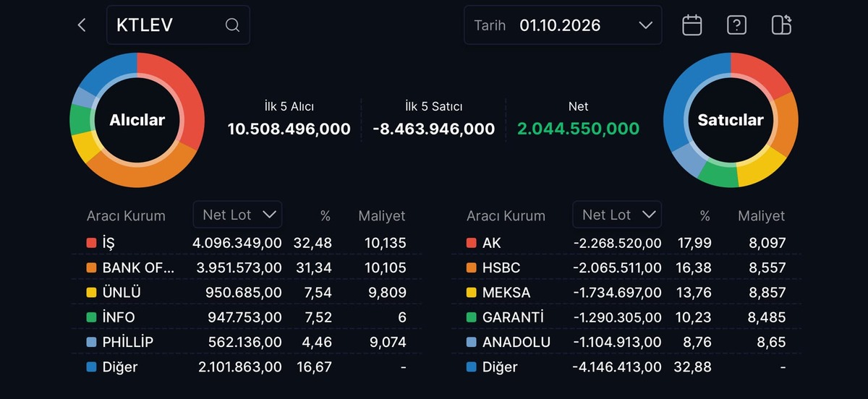Open the sellers Net Lot dropdown
The width and height of the screenshot is (868, 399).
(617, 215)
